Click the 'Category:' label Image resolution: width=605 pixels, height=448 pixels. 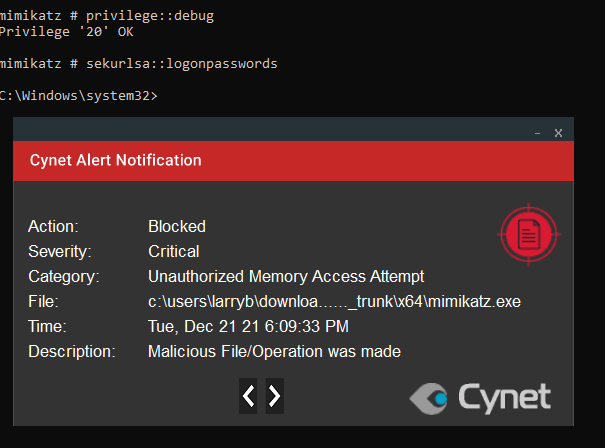[64, 277]
